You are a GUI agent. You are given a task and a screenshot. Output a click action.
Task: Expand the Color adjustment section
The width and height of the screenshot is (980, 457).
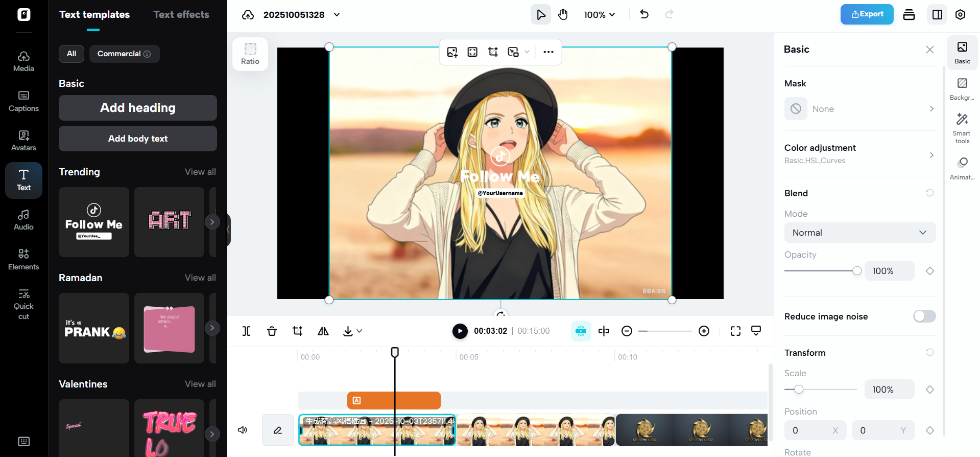click(x=859, y=154)
